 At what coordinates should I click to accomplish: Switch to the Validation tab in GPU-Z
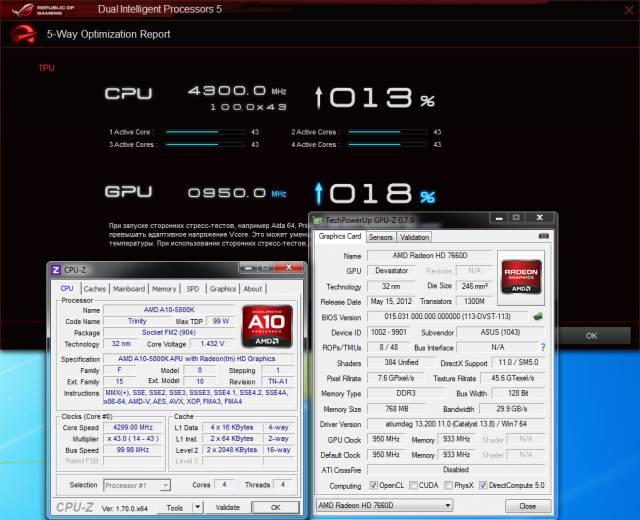(x=414, y=237)
